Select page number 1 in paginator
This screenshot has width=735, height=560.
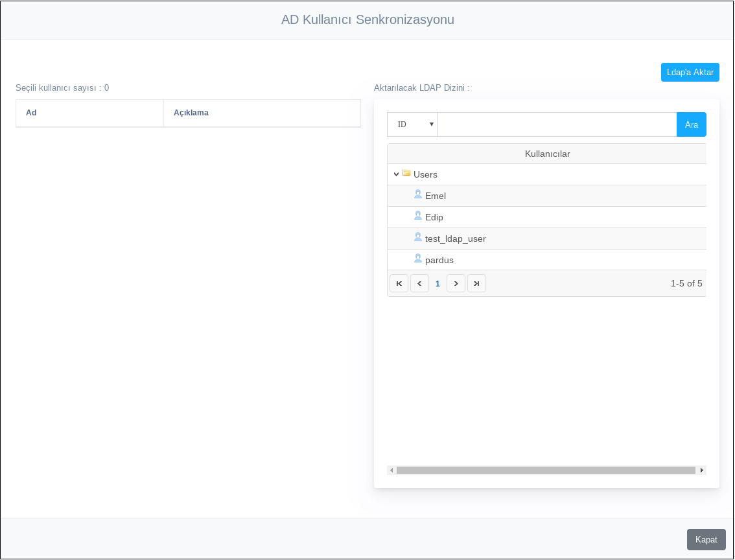(437, 283)
